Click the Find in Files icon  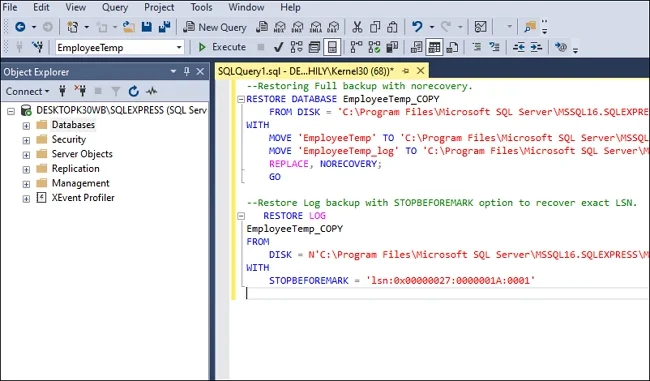tap(530, 27)
